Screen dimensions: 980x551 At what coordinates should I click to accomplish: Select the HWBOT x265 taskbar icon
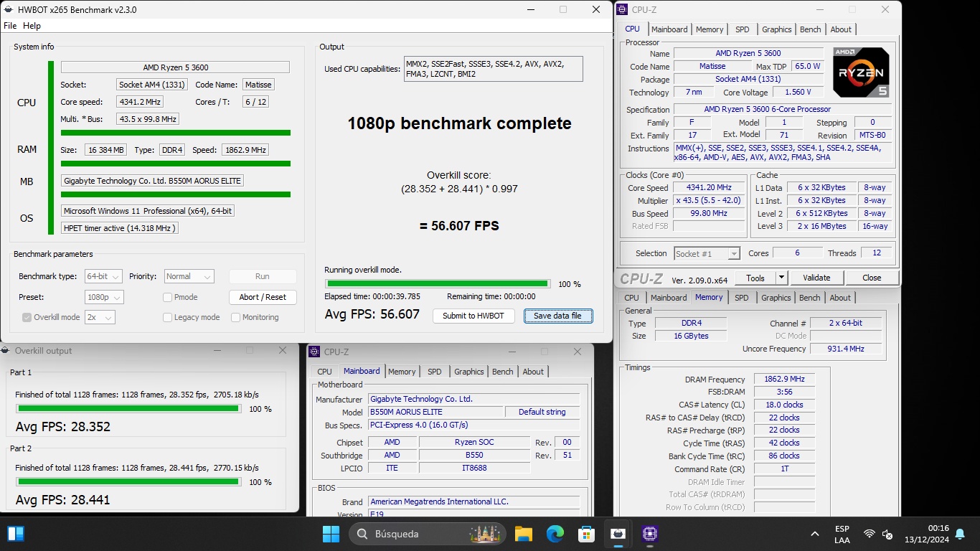coord(618,534)
